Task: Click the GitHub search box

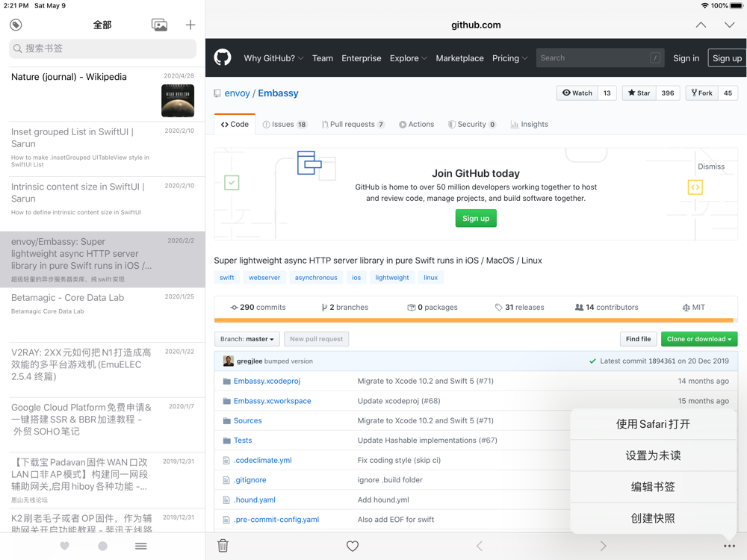Action: pyautogui.click(x=600, y=57)
